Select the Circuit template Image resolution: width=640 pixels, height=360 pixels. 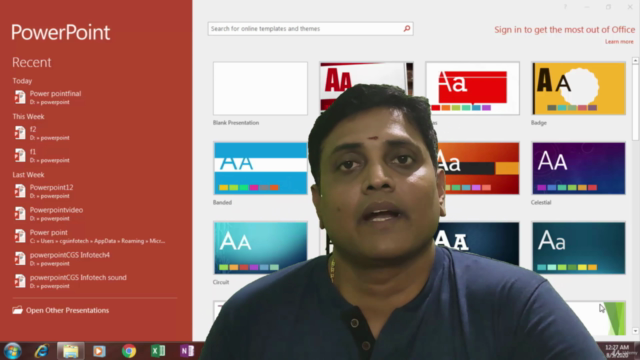[260, 248]
